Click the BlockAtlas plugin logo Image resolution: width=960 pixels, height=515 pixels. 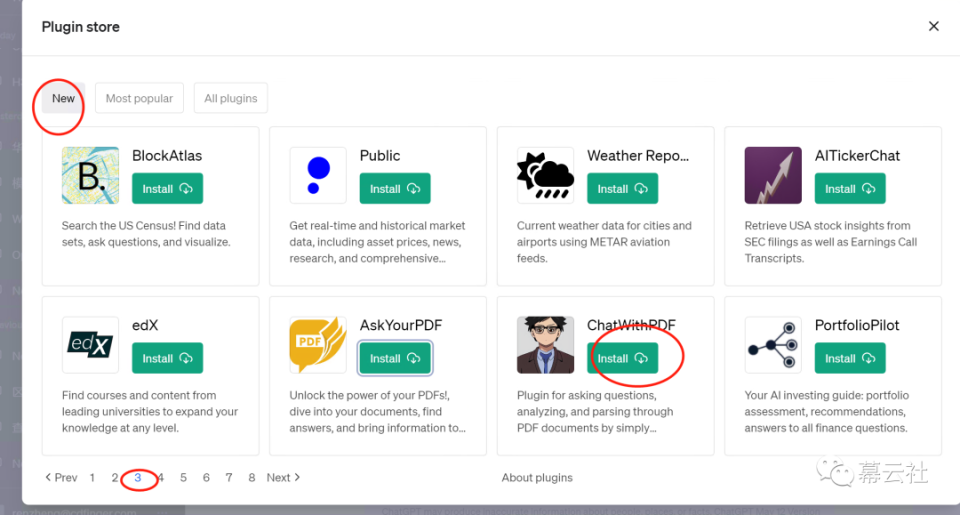click(x=91, y=175)
